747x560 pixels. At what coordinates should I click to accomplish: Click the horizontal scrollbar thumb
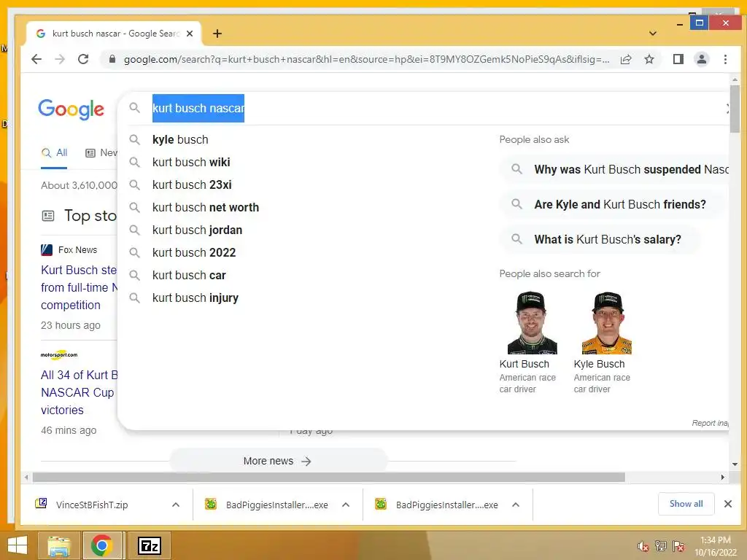click(x=329, y=477)
